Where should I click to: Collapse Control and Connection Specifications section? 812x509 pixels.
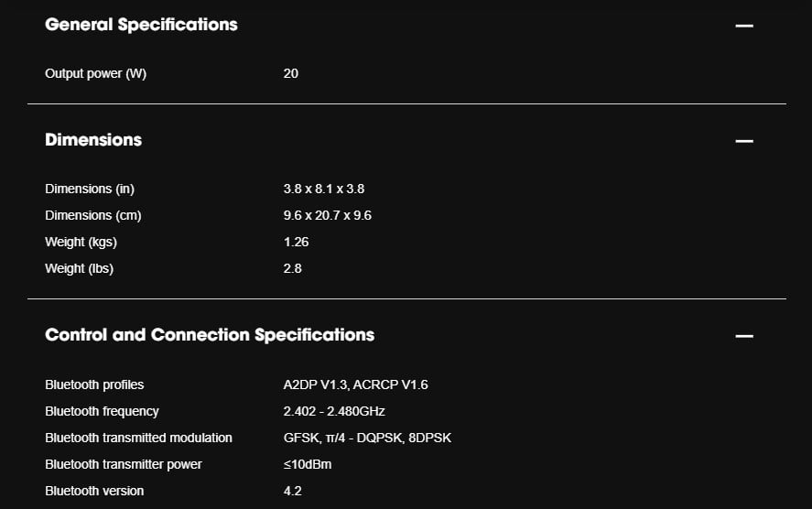click(x=744, y=336)
